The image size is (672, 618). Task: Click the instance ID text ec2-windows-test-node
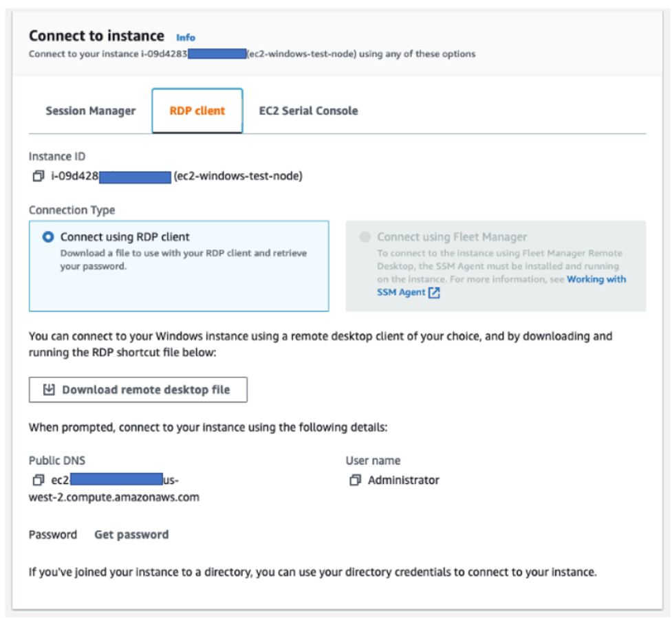238,176
